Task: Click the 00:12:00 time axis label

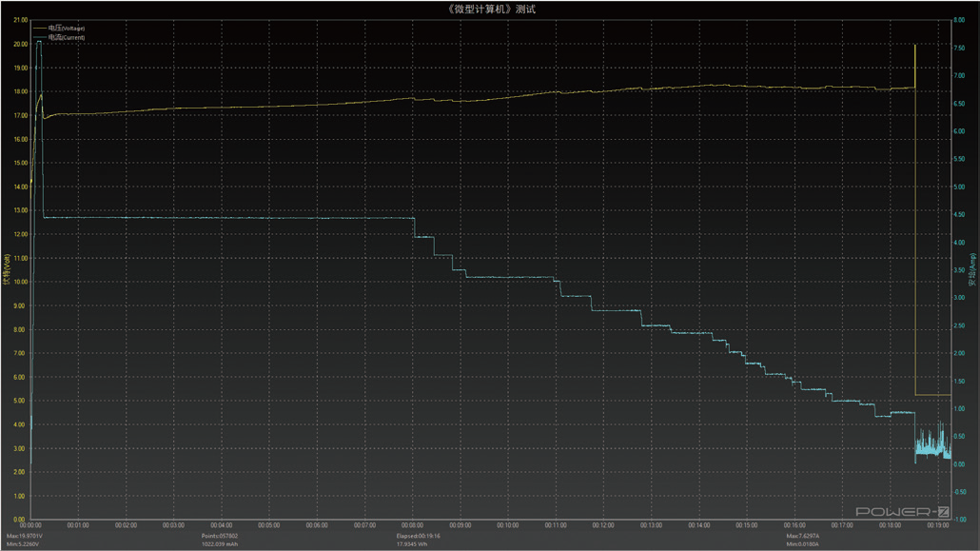Action: point(603,525)
